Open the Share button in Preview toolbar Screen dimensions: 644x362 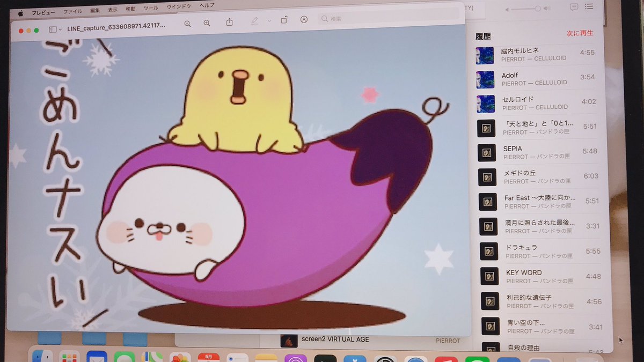(230, 22)
